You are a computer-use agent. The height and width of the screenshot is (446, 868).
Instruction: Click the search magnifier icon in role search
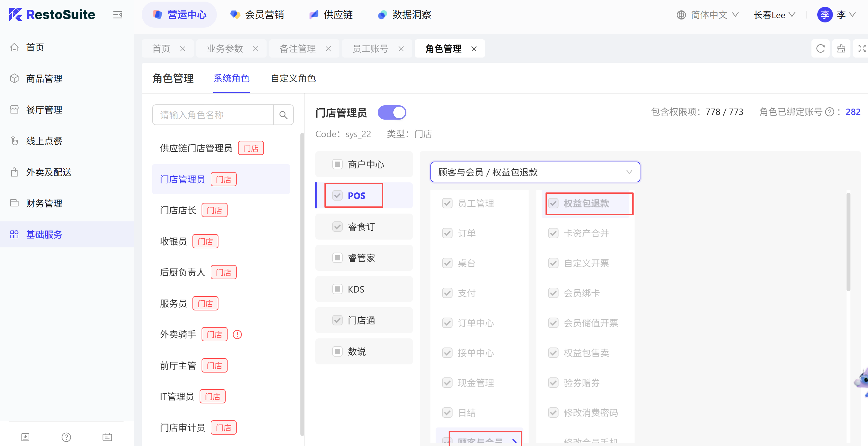tap(283, 115)
